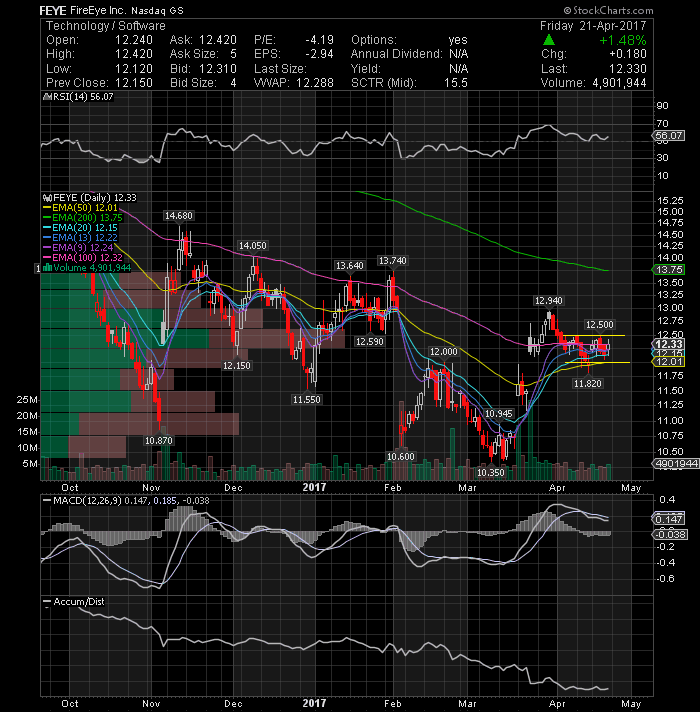
Task: Select the EMA(9) 12.24 legend entry
Action: tap(78, 247)
